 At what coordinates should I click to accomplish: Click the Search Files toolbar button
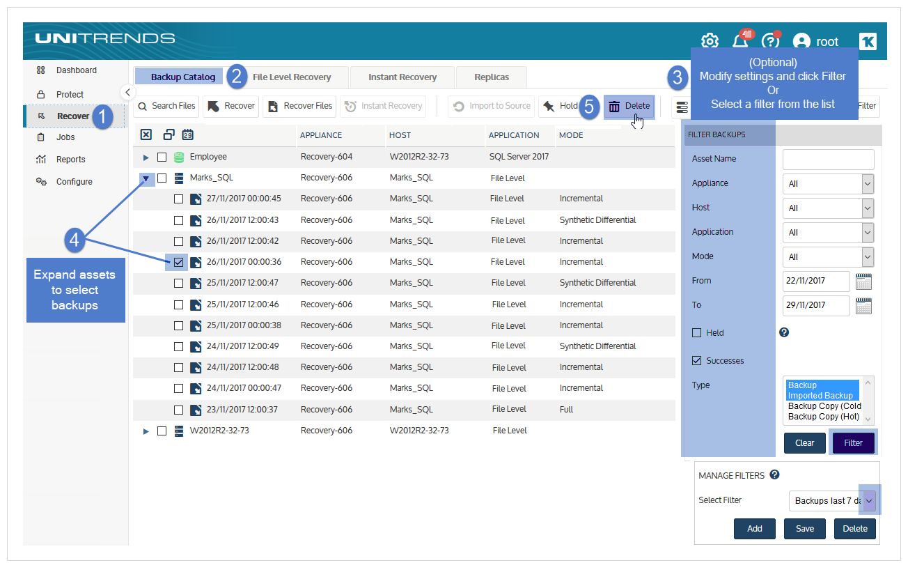point(166,106)
